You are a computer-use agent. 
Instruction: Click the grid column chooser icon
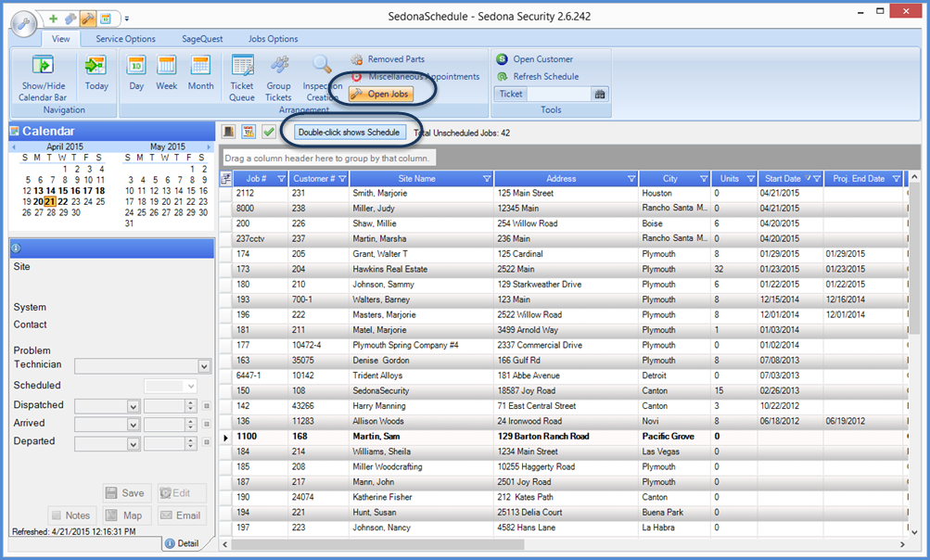225,179
